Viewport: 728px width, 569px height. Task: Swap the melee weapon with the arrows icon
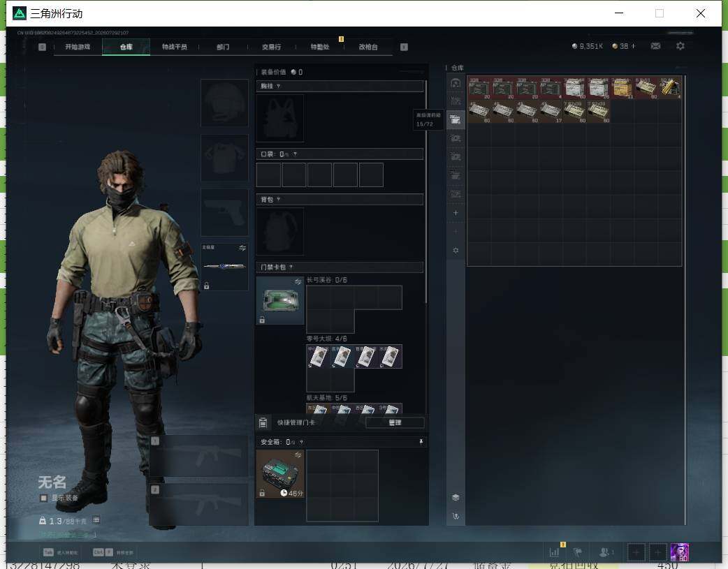[x=242, y=248]
